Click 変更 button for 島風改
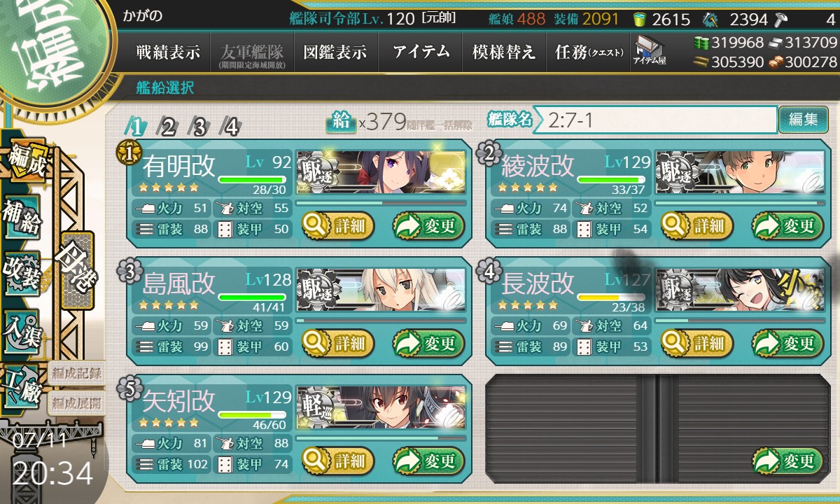Viewport: 840px width, 504px height. coord(428,343)
